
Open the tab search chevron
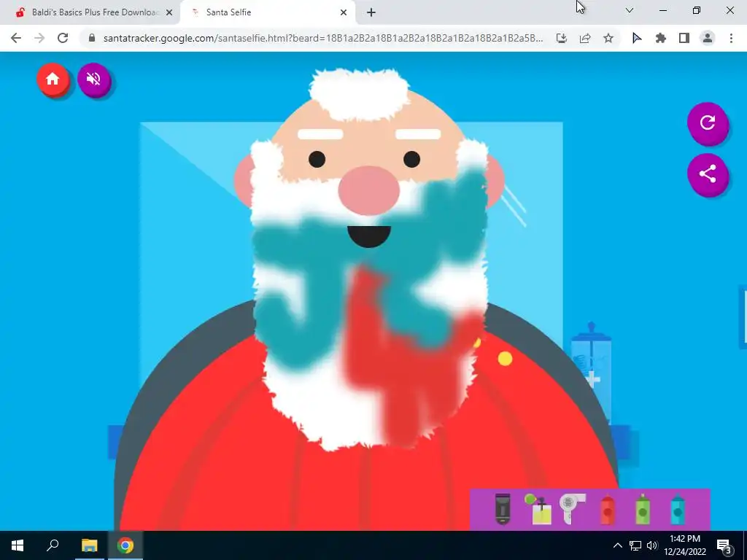(x=630, y=10)
